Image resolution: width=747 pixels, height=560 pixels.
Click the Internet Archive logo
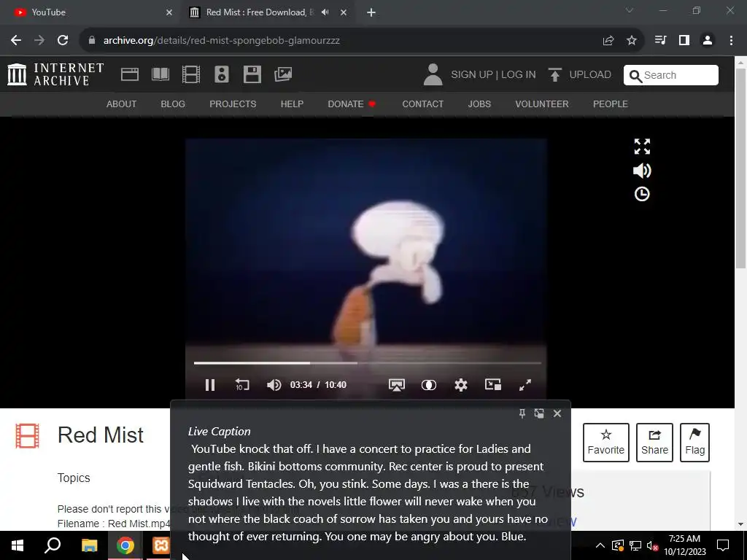[55, 75]
